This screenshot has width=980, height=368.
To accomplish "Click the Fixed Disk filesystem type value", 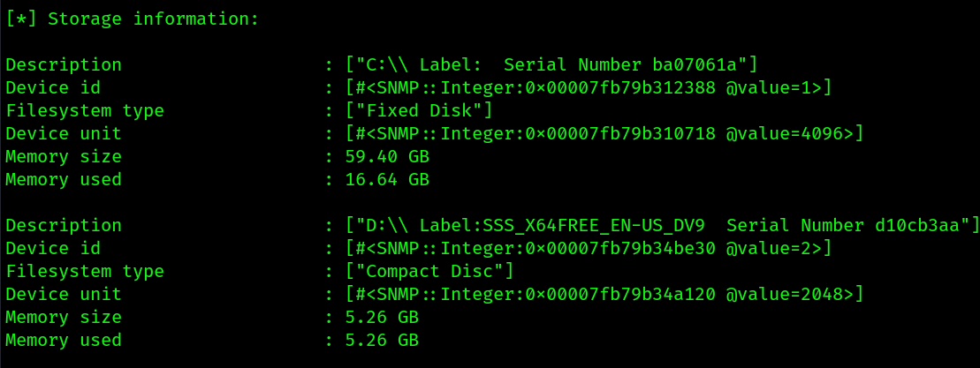I will (419, 111).
